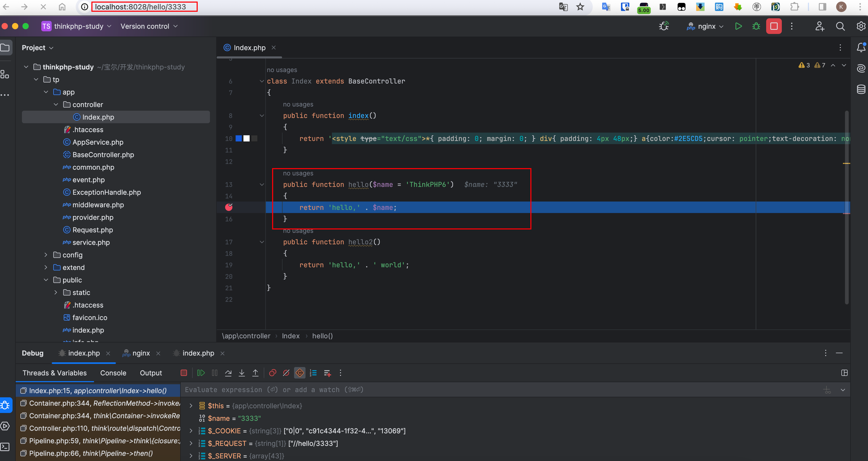Image resolution: width=868 pixels, height=461 pixels.
Task: Open middleware.php in project tree
Action: (98, 205)
